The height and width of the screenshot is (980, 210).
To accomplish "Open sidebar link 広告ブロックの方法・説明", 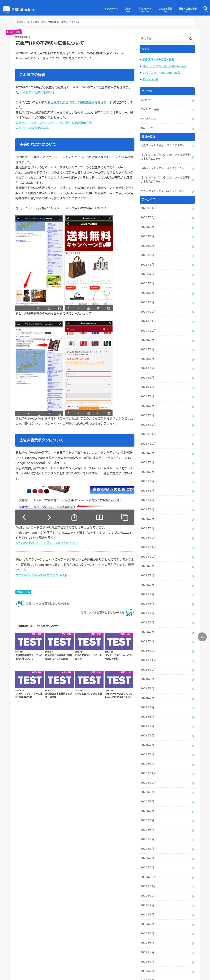I will (158, 59).
